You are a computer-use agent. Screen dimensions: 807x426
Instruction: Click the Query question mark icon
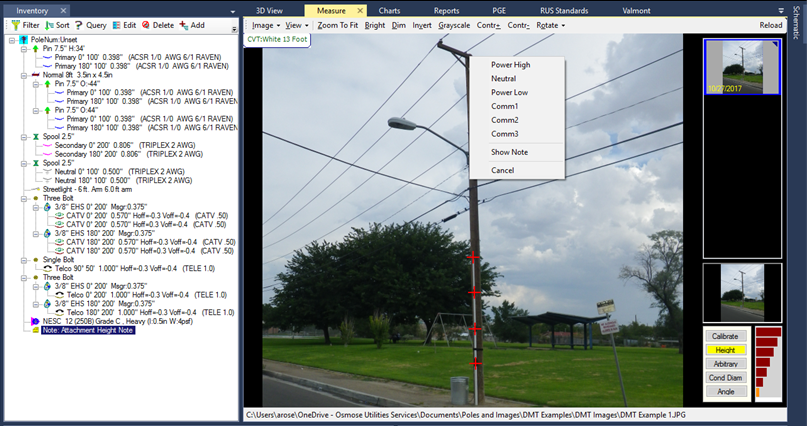pos(79,25)
